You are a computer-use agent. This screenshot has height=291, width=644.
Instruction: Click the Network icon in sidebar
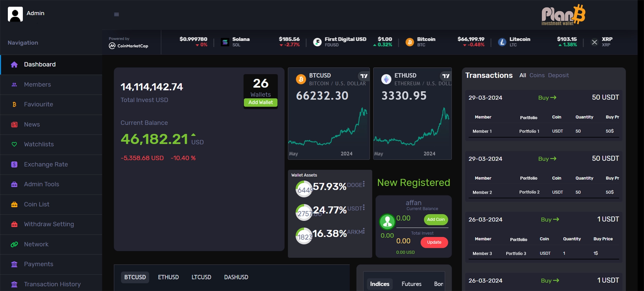(14, 244)
